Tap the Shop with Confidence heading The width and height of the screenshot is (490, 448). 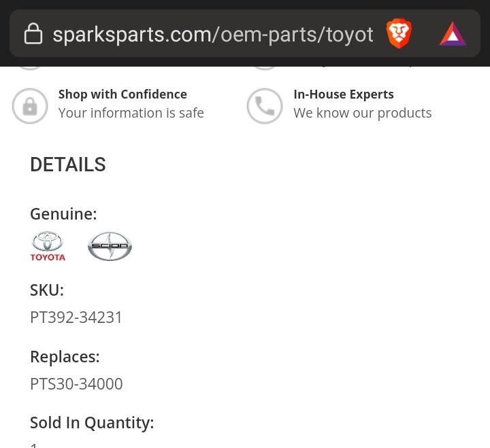point(122,94)
